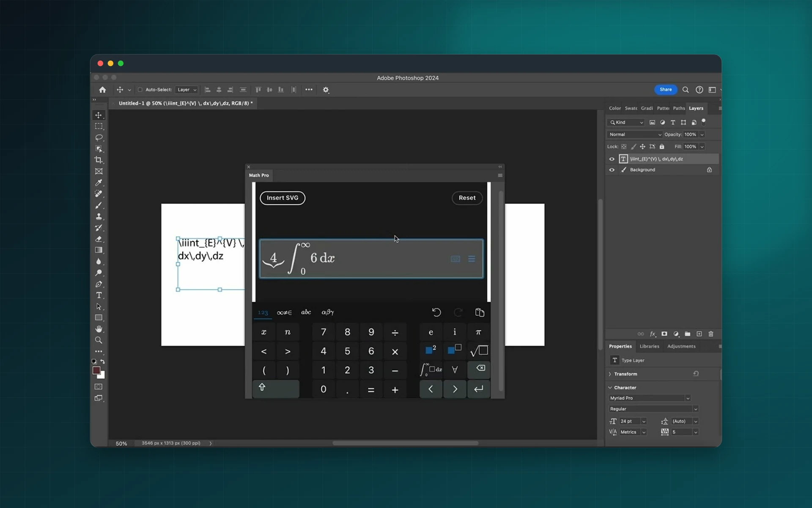Click the create new layer icon
The height and width of the screenshot is (508, 812).
point(699,334)
